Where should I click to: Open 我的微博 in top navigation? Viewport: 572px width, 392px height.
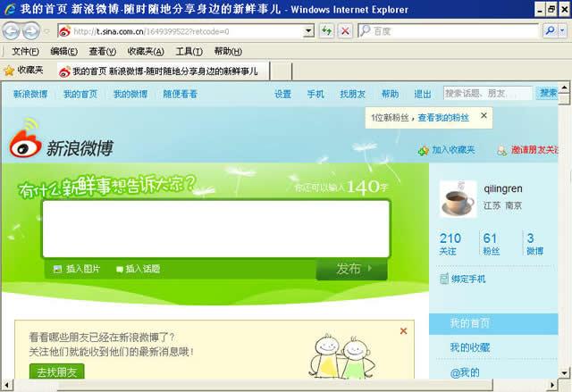(130, 95)
